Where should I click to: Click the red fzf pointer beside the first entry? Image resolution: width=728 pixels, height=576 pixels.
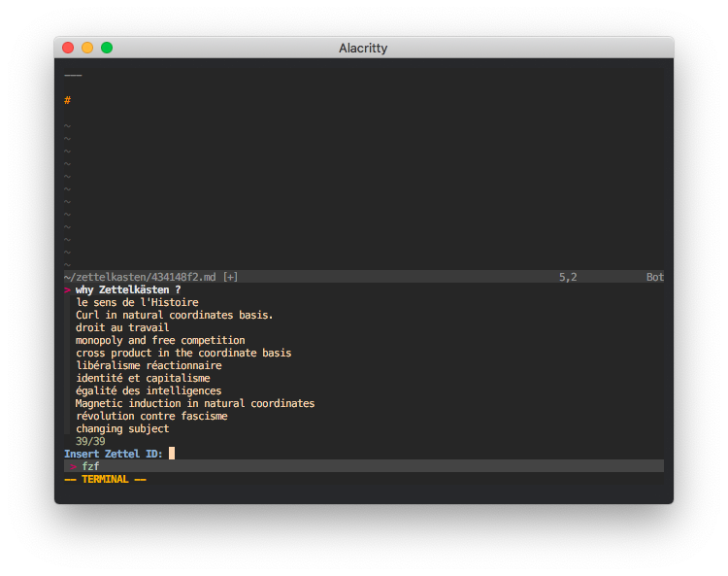pyautogui.click(x=68, y=290)
